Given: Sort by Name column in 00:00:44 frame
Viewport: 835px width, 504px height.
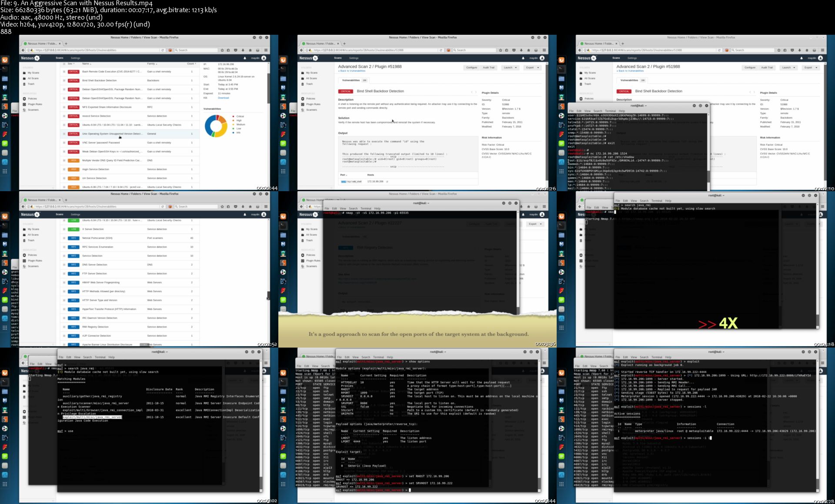Looking at the screenshot, I should 86,64.
